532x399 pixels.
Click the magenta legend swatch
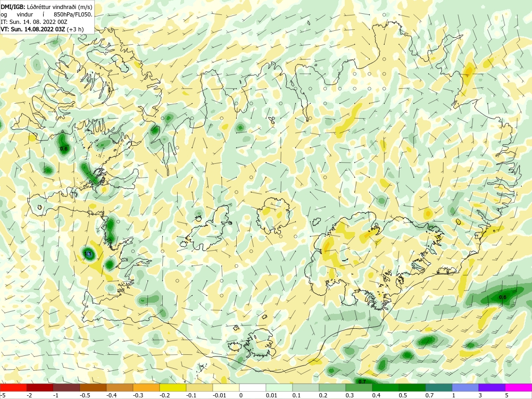click(x=519, y=387)
